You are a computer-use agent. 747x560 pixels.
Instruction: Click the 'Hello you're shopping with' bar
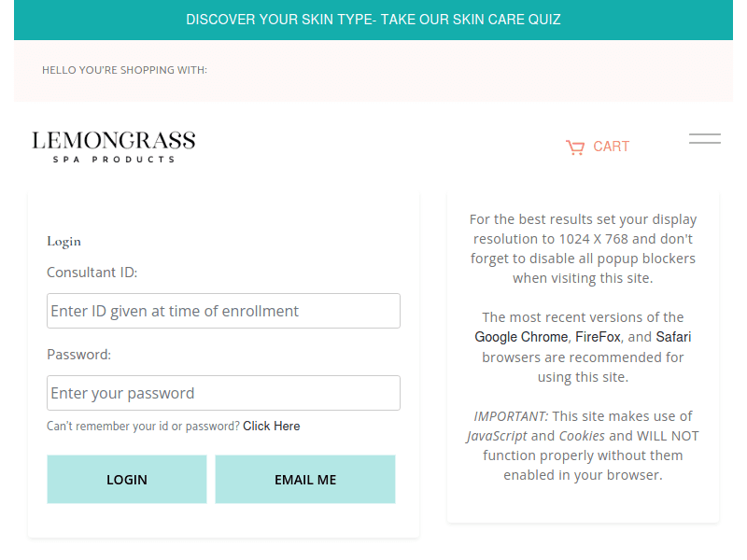coord(124,70)
